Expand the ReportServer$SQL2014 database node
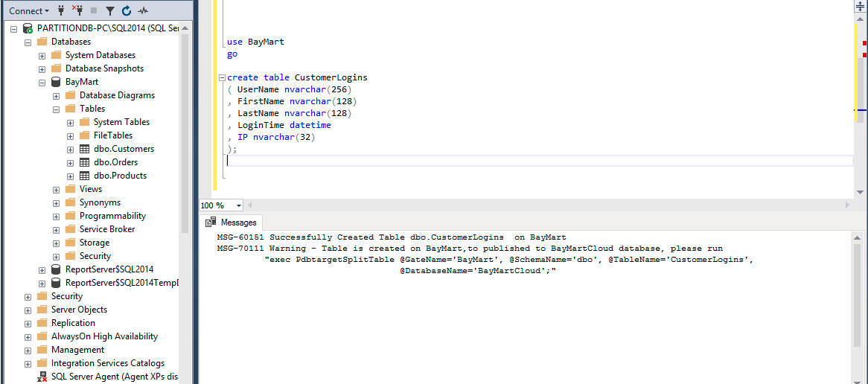868x384 pixels. 42,269
